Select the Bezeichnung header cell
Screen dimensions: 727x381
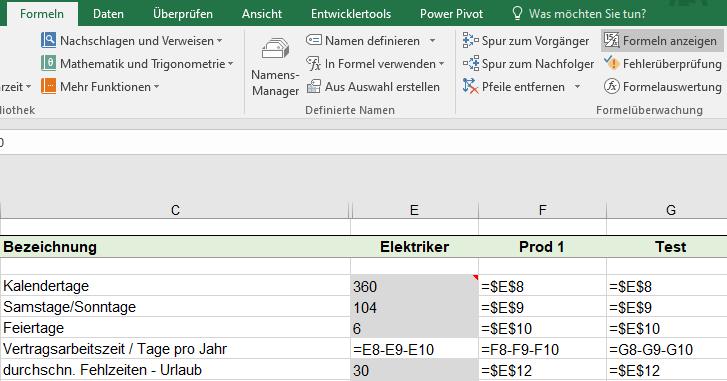tap(175, 247)
